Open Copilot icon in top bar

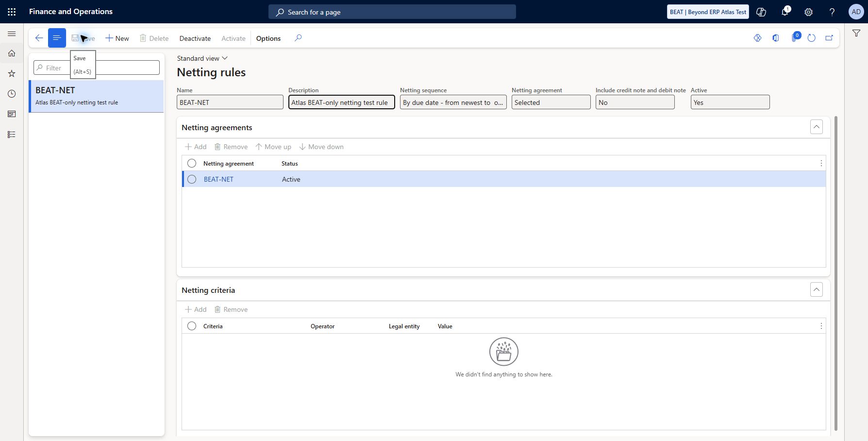tap(761, 12)
